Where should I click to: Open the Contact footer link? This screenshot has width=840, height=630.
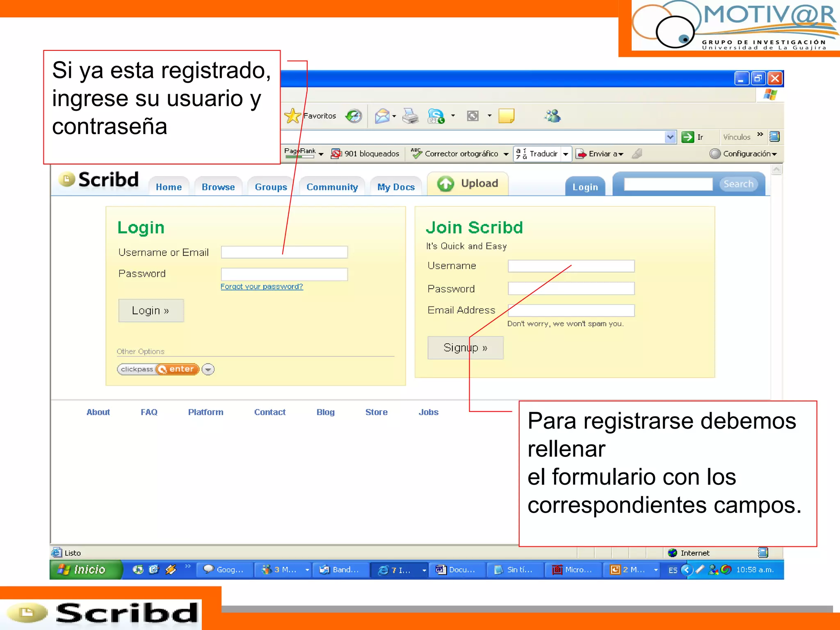269,412
